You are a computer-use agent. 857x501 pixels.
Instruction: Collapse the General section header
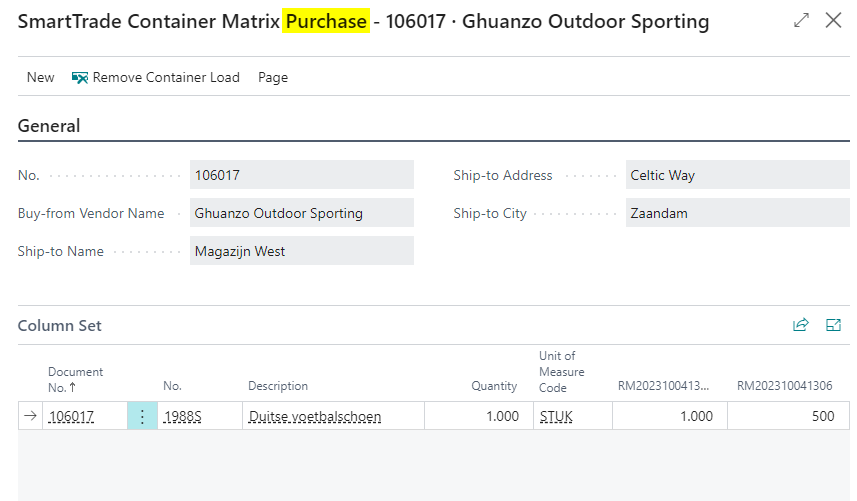pos(49,126)
